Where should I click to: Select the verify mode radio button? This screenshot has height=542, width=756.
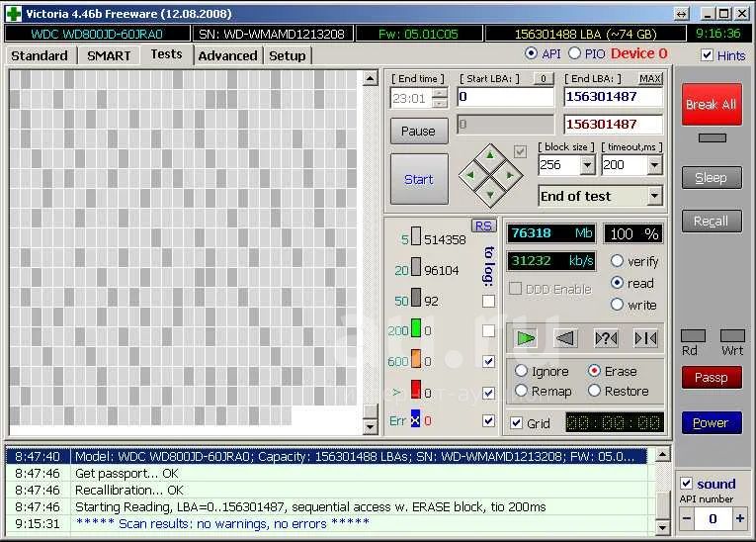point(617,261)
